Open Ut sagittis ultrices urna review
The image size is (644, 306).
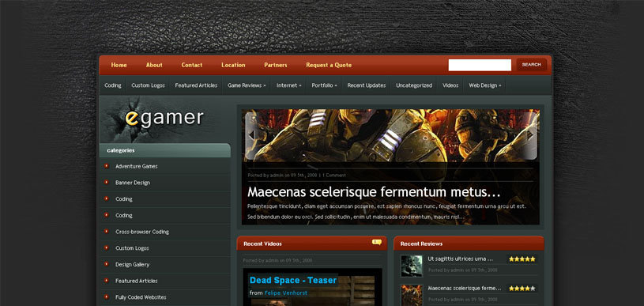[461, 259]
